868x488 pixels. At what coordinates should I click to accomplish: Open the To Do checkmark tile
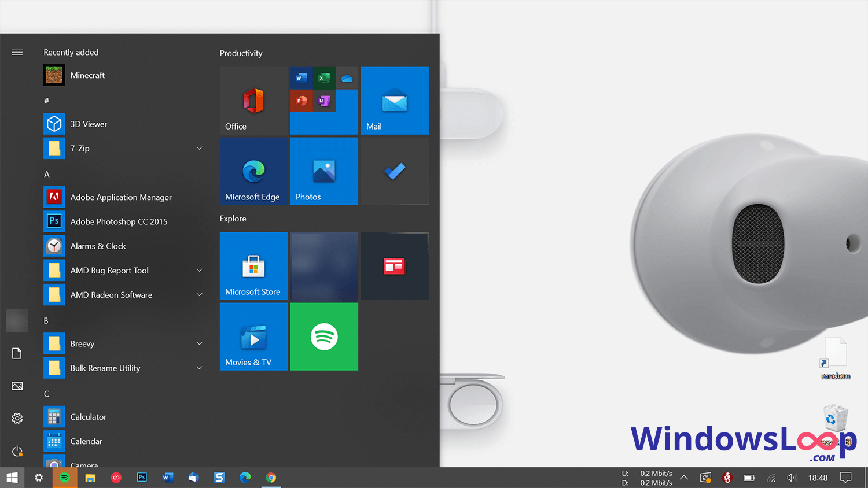[x=395, y=171]
